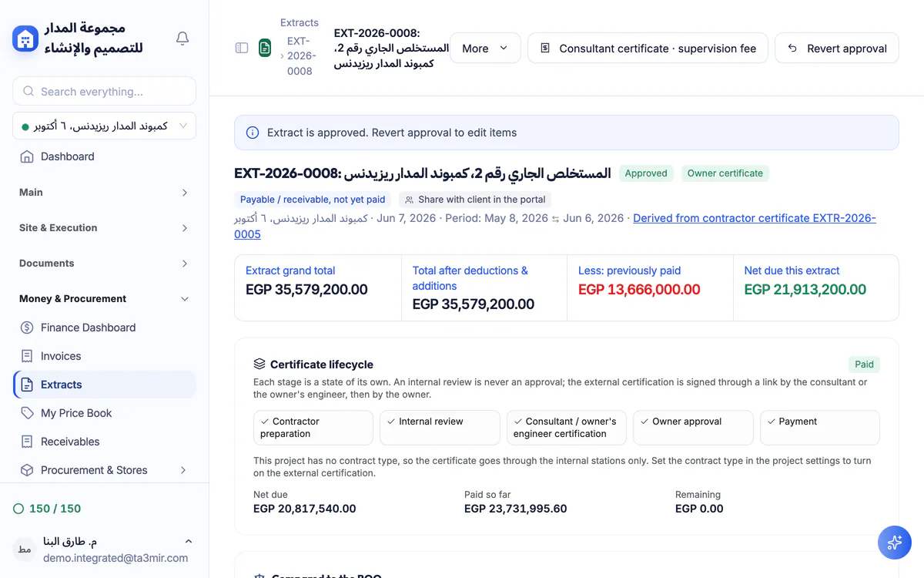This screenshot has height=578, width=924.
Task: Select Extracts in sidebar
Action: point(104,385)
